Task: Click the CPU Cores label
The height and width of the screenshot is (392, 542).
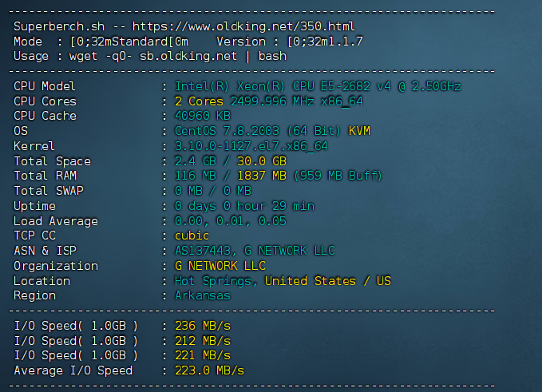Action: tap(45, 101)
